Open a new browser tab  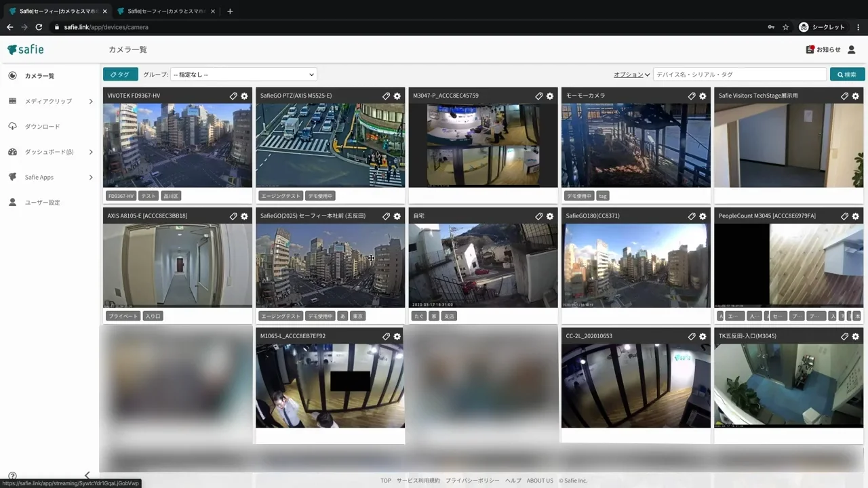tap(230, 11)
